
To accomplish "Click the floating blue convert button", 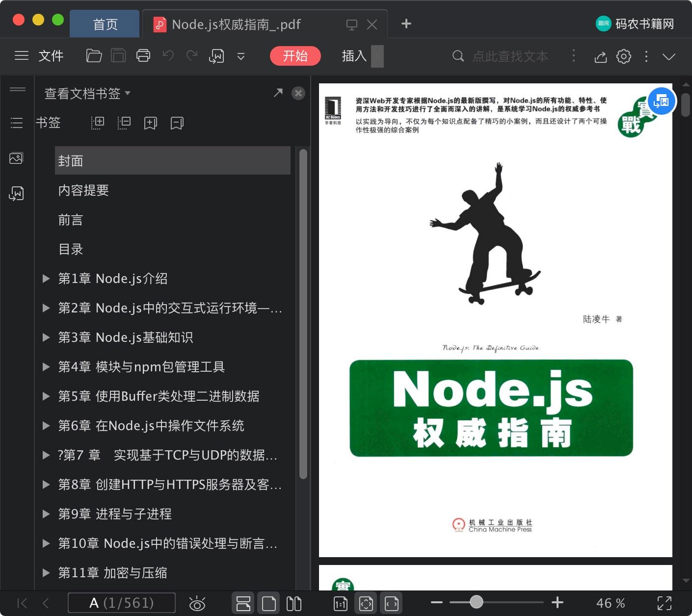I will pos(662,102).
